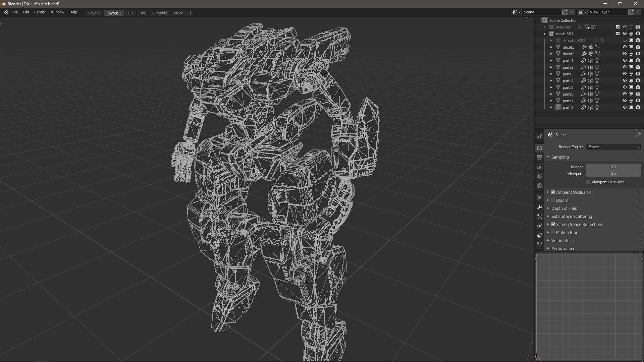Viewport: 644px width, 362px height.
Task: Click the View Layer name field
Action: click(607, 12)
